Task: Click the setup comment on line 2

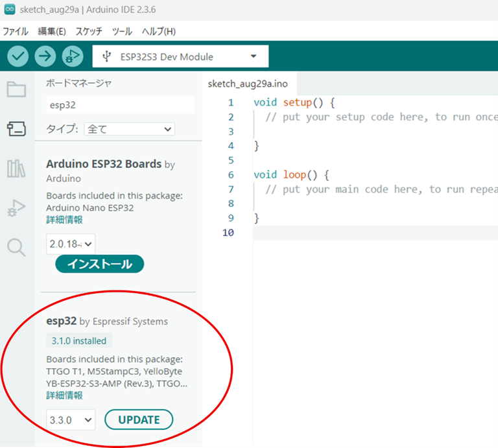Action: click(x=381, y=117)
